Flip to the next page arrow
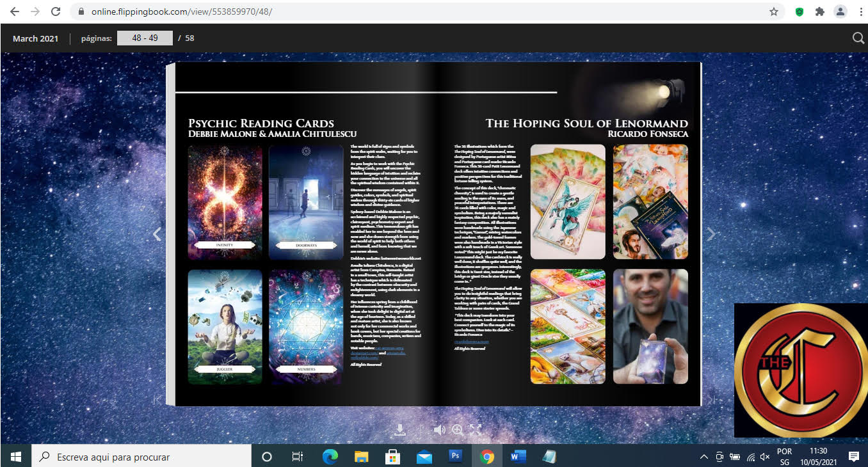868x467 pixels. click(711, 234)
